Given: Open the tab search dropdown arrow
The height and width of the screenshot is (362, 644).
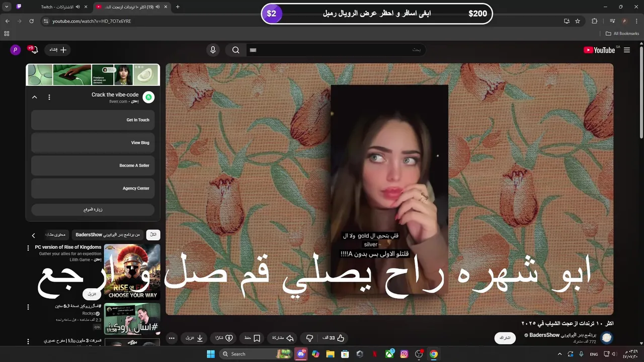Looking at the screenshot, I should 7,7.
